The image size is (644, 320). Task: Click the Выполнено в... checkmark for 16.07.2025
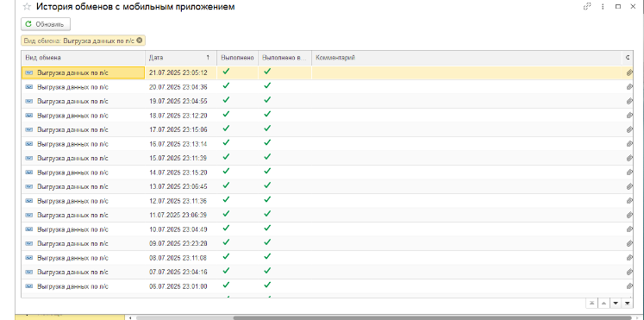(x=267, y=142)
